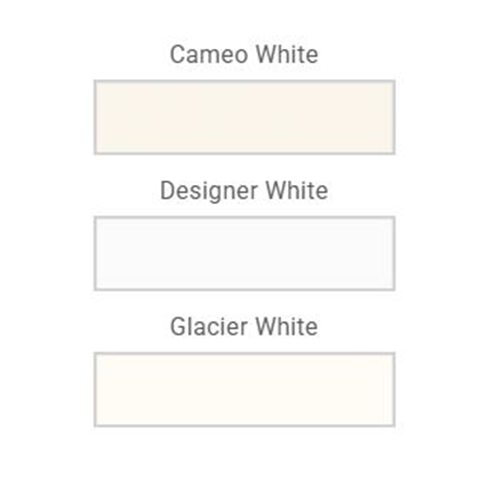This screenshot has width=500, height=500.
Task: Click the Glacier White label text
Action: [244, 326]
